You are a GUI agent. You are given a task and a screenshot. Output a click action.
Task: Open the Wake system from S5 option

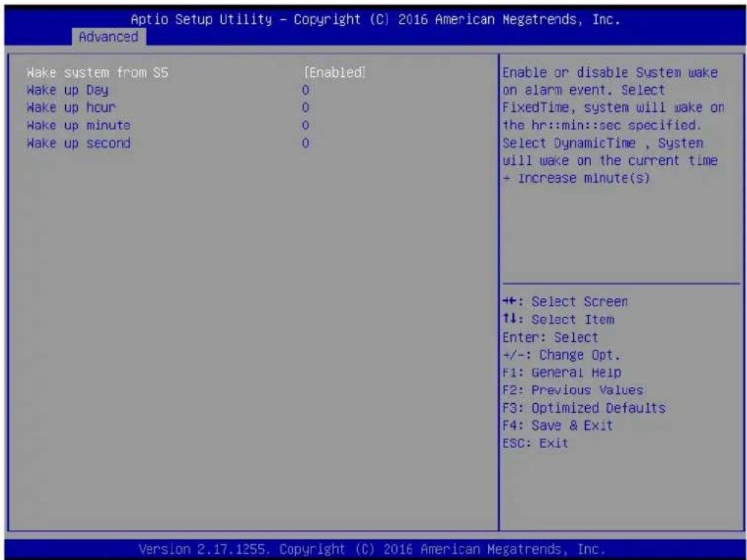(x=98, y=72)
